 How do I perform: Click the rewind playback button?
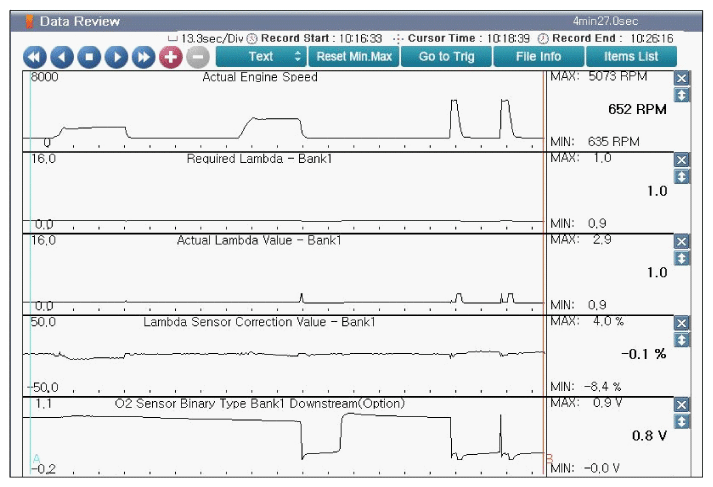35,57
